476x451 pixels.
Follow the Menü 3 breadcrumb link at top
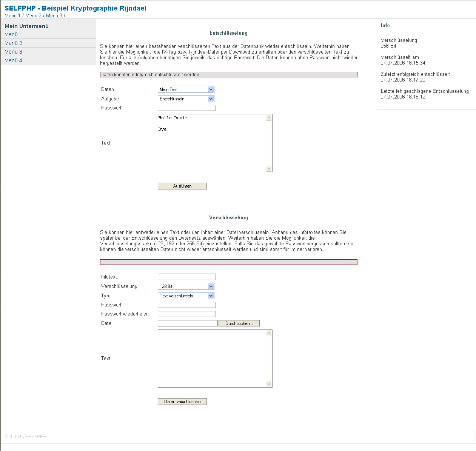pos(54,15)
